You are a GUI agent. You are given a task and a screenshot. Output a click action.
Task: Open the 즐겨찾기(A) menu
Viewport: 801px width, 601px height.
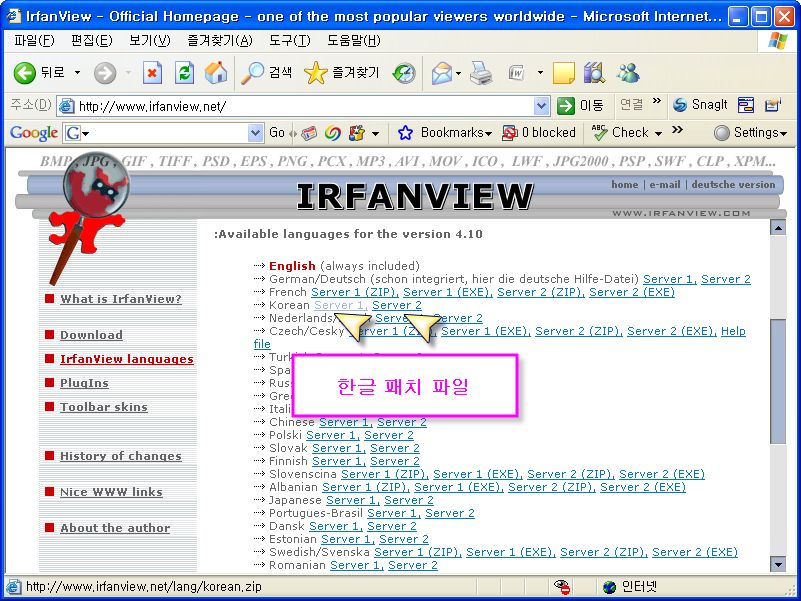(x=220, y=40)
